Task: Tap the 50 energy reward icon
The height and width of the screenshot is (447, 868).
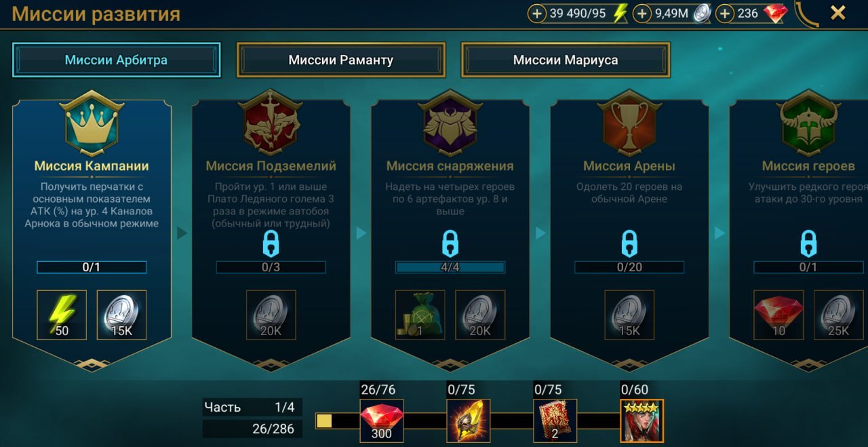Action: point(62,315)
